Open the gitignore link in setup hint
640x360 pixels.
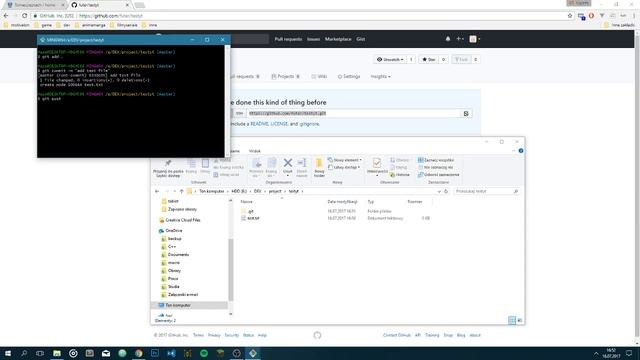tap(309, 124)
